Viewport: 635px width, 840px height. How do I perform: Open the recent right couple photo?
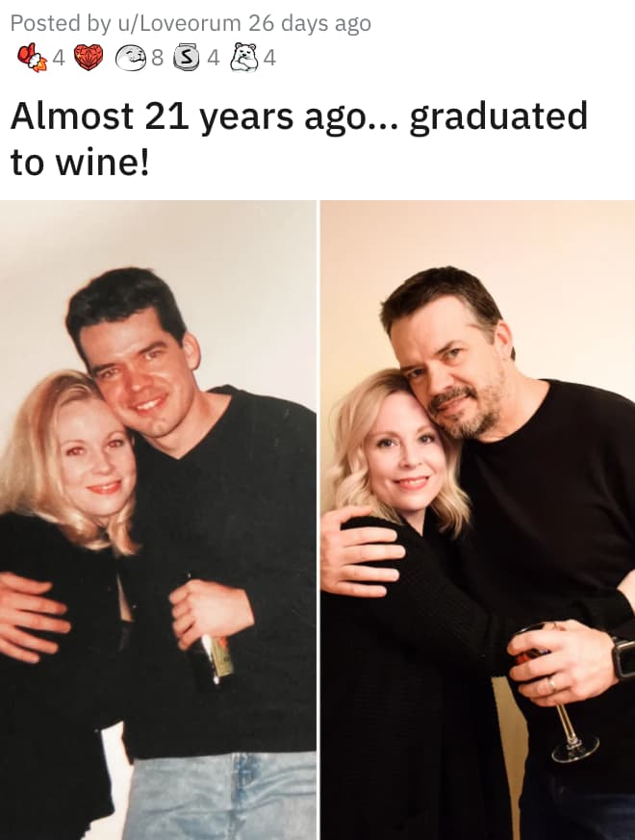pos(478,521)
